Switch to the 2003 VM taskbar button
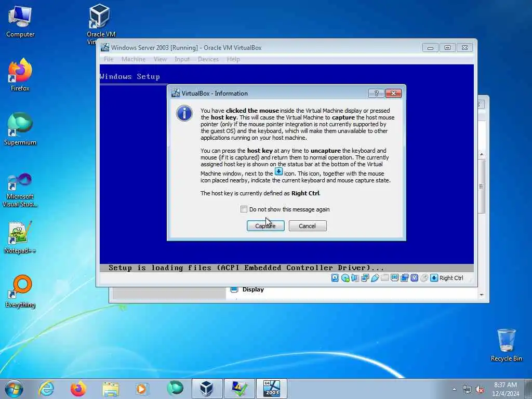This screenshot has width=532, height=399. click(271, 389)
